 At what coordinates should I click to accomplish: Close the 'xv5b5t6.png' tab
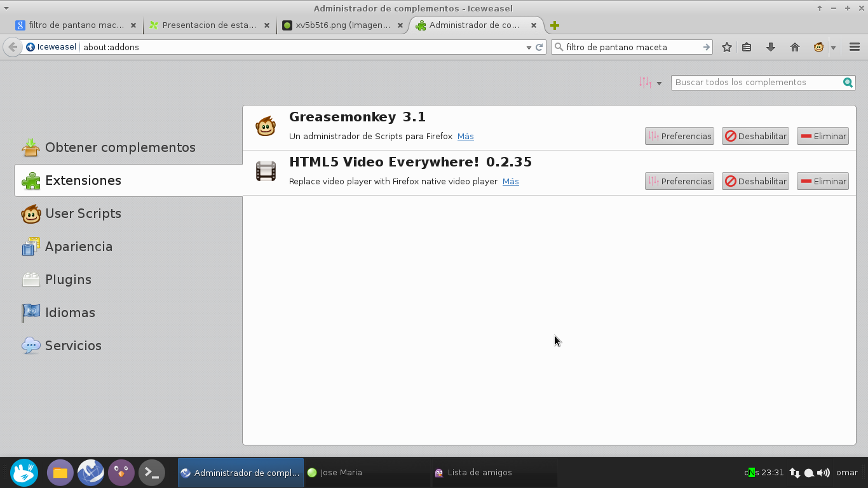400,25
